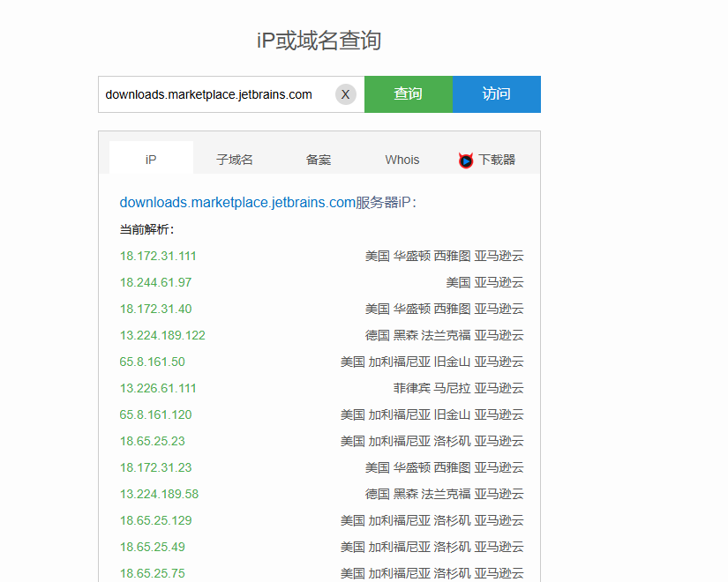Click the 当前解析 label
Viewport: 728px width, 582px height.
(146, 229)
